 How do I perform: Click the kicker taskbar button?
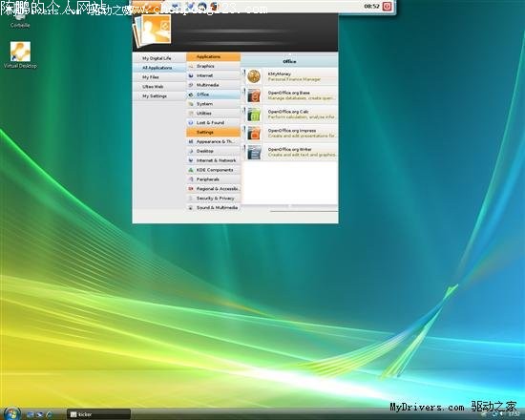pyautogui.click(x=98, y=414)
